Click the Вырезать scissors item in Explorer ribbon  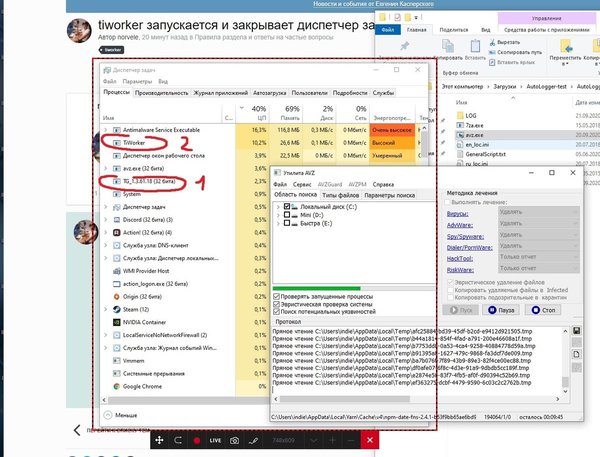[x=505, y=42]
